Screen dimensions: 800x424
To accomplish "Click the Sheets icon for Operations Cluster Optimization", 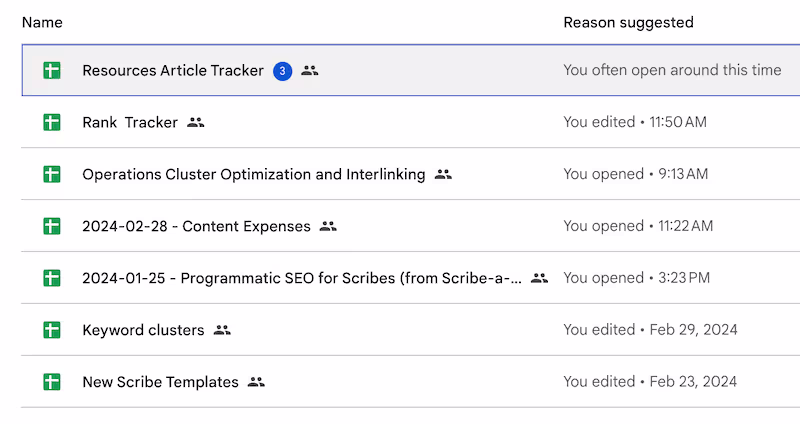I will pos(52,174).
